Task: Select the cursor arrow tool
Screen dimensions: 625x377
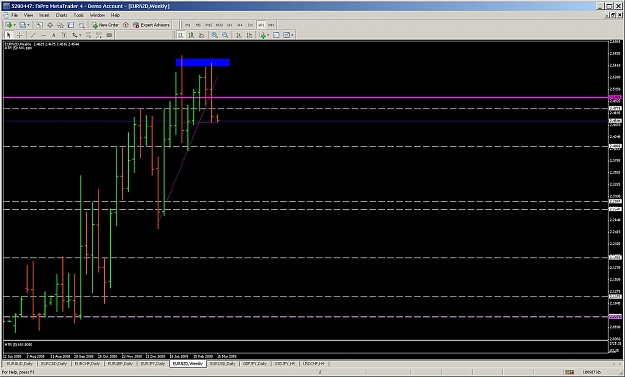Action: [x=8, y=35]
